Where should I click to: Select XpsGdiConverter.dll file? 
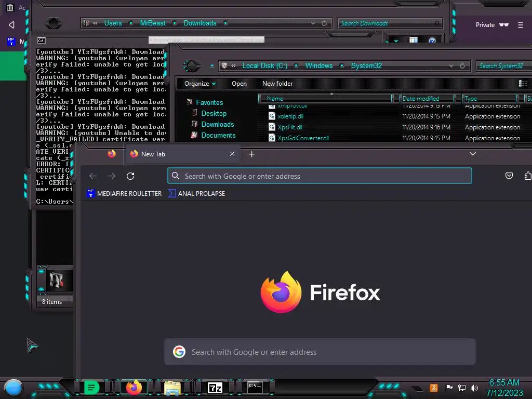pos(303,138)
